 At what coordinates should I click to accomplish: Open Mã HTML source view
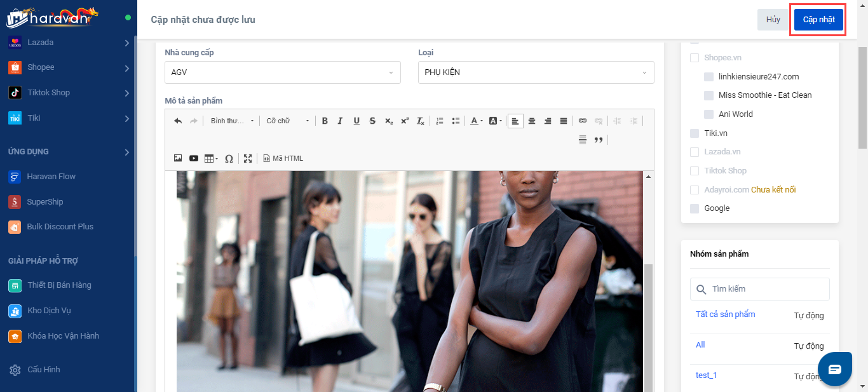[283, 158]
